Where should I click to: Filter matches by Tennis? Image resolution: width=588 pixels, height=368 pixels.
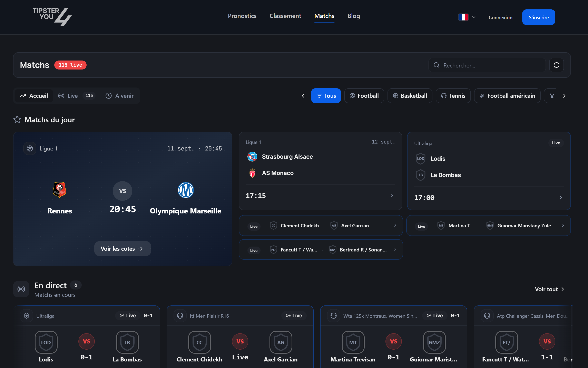click(x=453, y=96)
